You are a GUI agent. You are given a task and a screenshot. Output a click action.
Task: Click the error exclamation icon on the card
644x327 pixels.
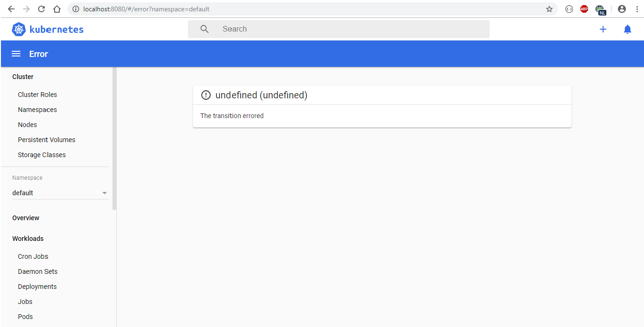tap(206, 95)
